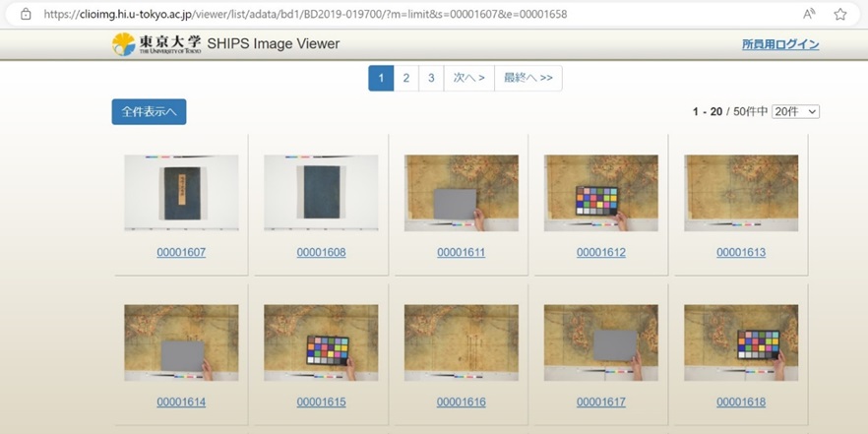Open the 所員用ログイン staff login link

tap(779, 44)
